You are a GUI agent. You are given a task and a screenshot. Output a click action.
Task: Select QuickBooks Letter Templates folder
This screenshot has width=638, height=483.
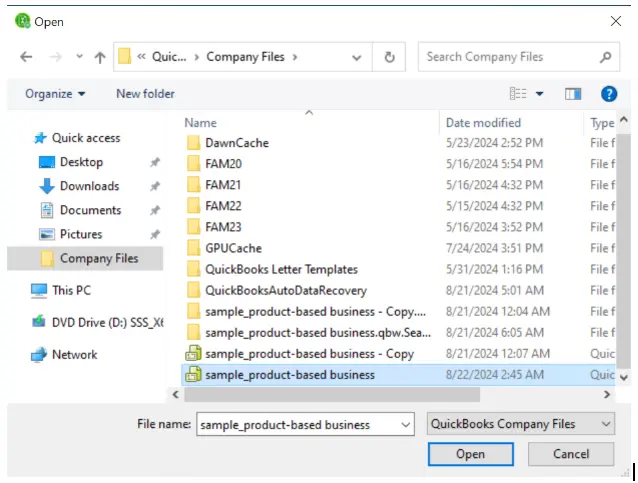[281, 269]
